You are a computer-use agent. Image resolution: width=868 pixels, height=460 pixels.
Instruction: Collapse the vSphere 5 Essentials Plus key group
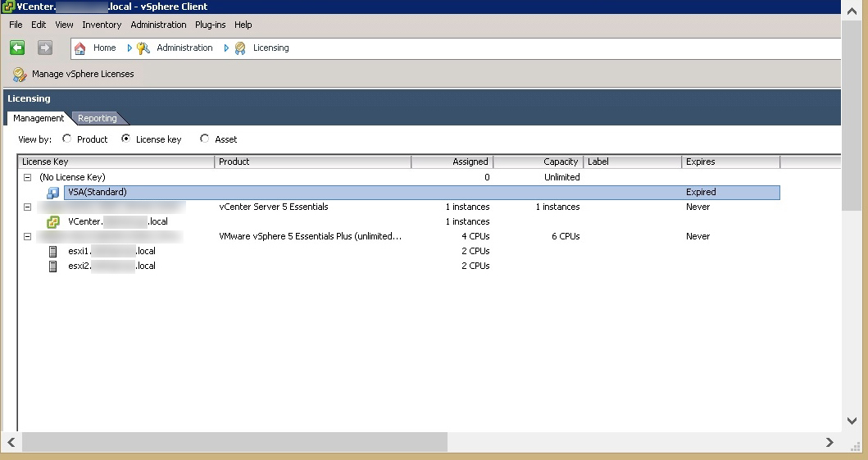(27, 236)
